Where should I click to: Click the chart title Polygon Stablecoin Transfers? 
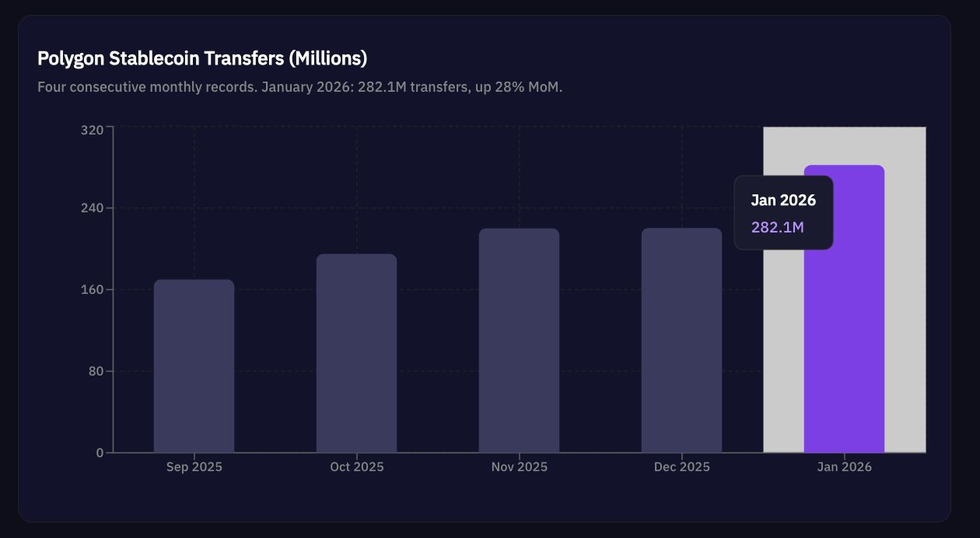tap(202, 58)
